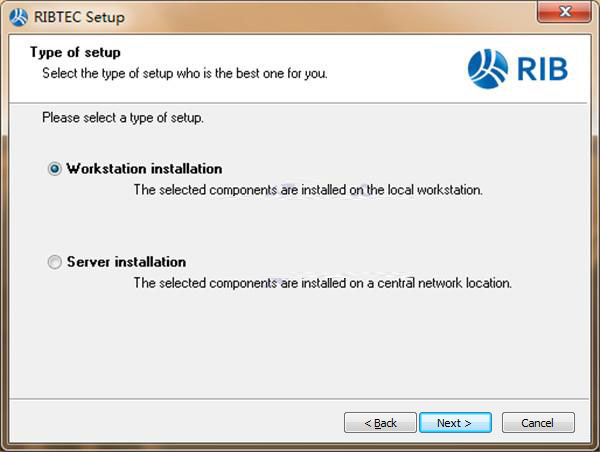Select the Workstation installation radio button
Screen dimensions: 600x452
(55, 169)
